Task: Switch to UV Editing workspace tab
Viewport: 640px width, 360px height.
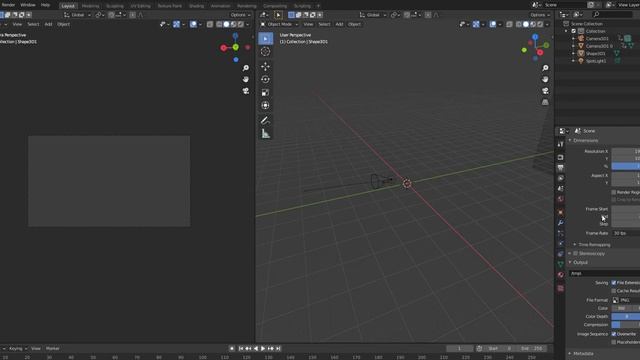Action: tap(140, 6)
